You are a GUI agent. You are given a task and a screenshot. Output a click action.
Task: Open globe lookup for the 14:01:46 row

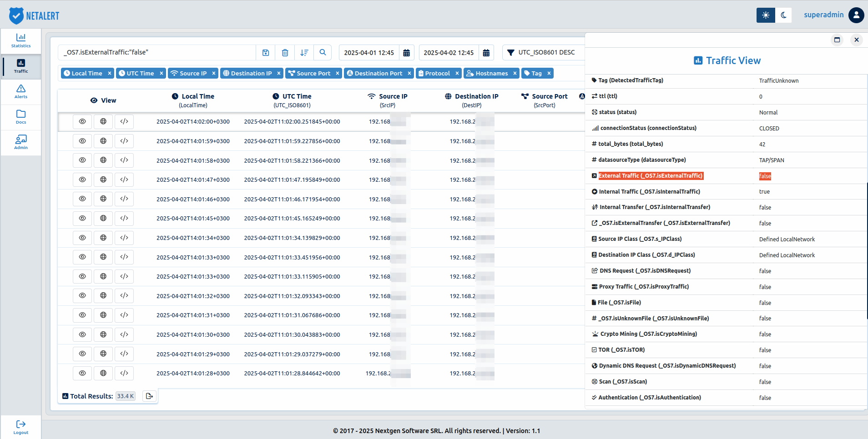tap(103, 199)
